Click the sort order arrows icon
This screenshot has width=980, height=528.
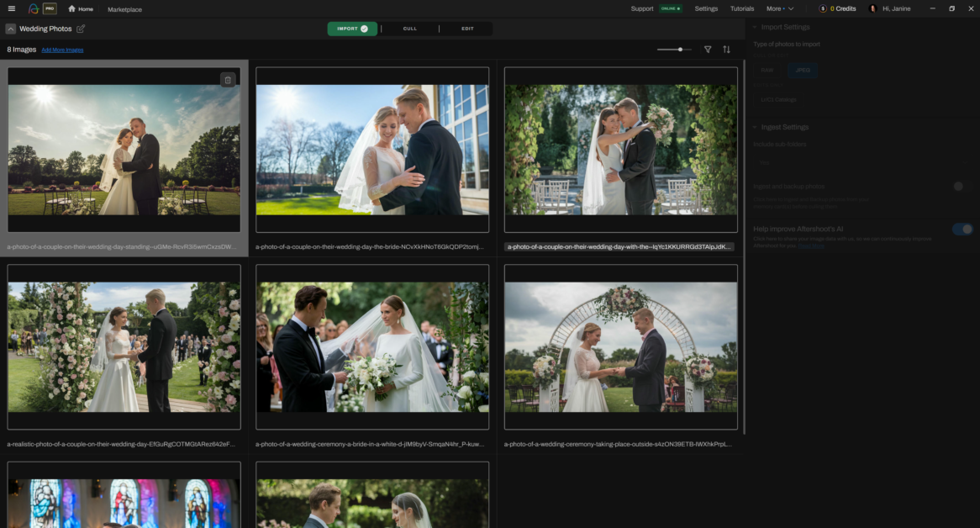(726, 50)
